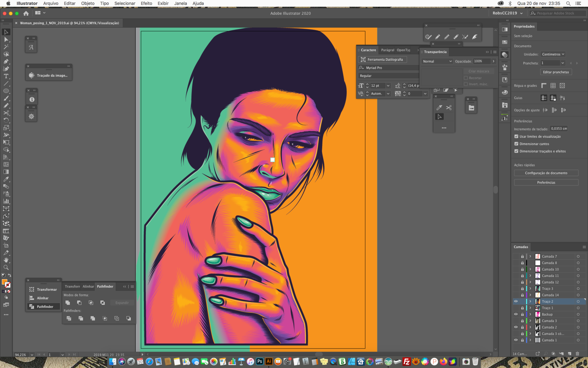
Task: Open FileZilla from the Dock
Action: [406, 361]
